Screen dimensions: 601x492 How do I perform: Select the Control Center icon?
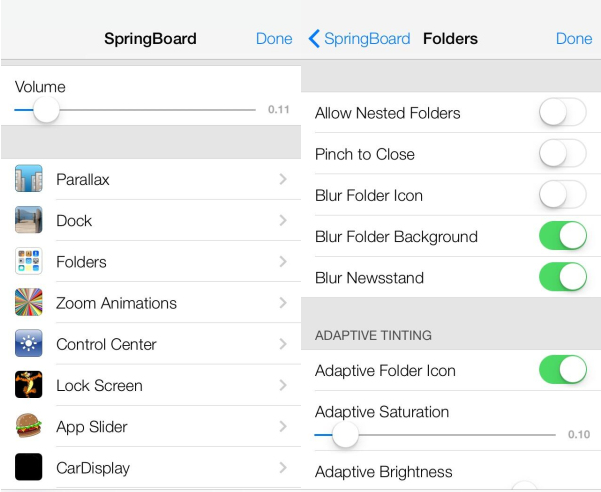29,344
